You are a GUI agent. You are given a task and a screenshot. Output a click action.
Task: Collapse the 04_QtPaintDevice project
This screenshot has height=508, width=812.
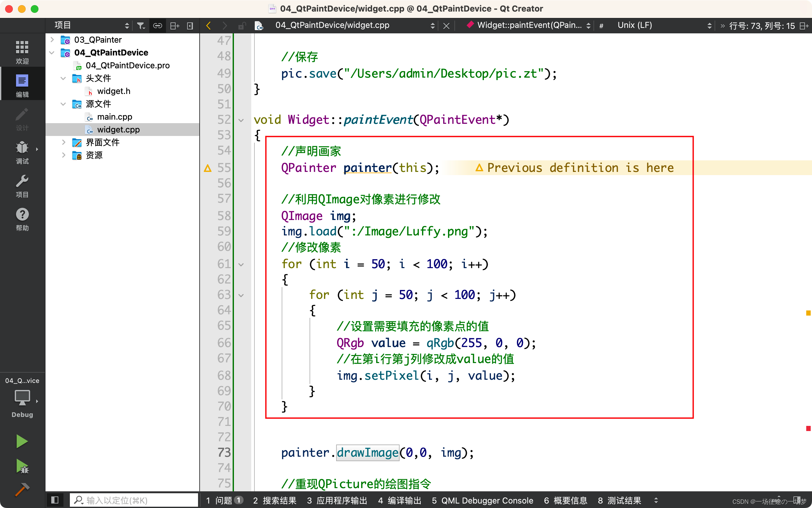pos(52,52)
